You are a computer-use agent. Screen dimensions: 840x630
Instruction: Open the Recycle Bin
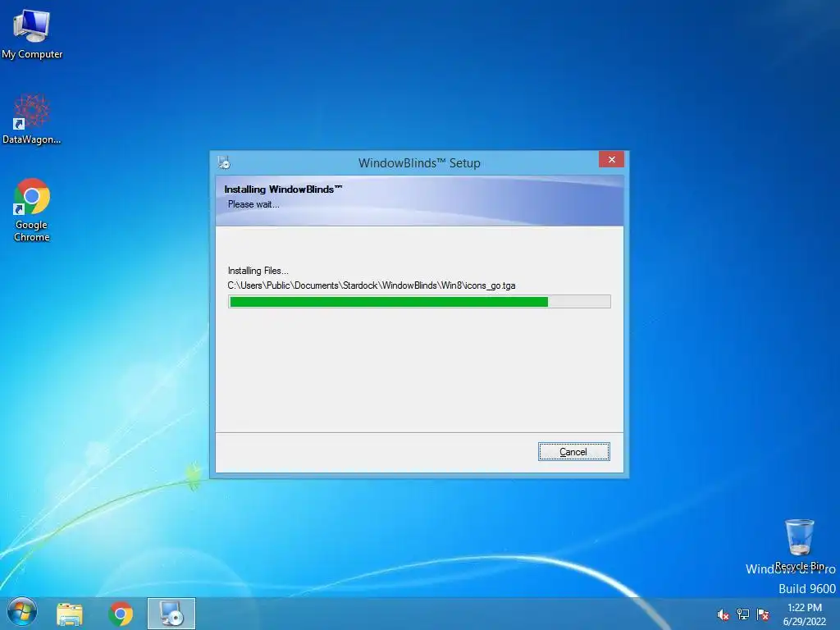[x=799, y=543]
